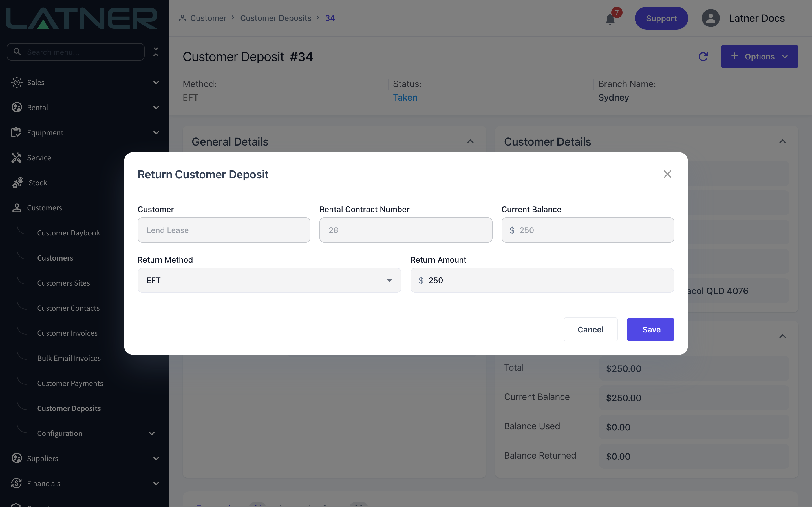Click the Latner Docs profile avatar
Viewport: 812px width, 507px height.
click(710, 18)
